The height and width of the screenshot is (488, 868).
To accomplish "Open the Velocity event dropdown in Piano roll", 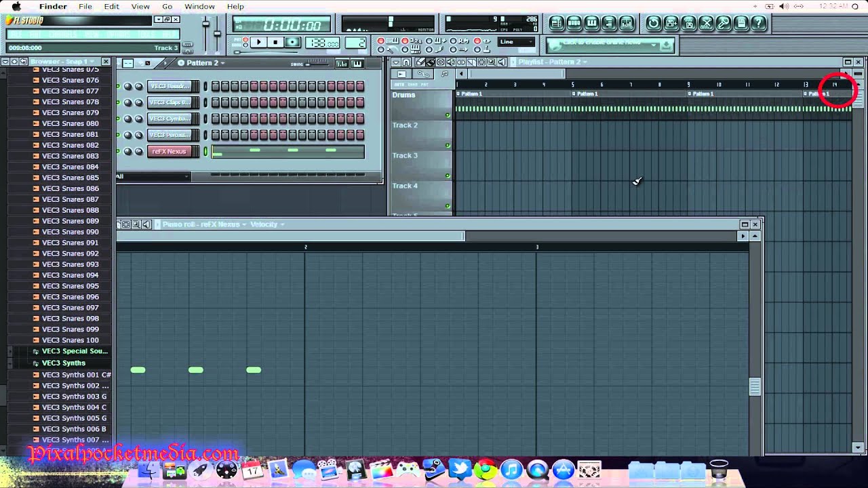I will coord(267,224).
